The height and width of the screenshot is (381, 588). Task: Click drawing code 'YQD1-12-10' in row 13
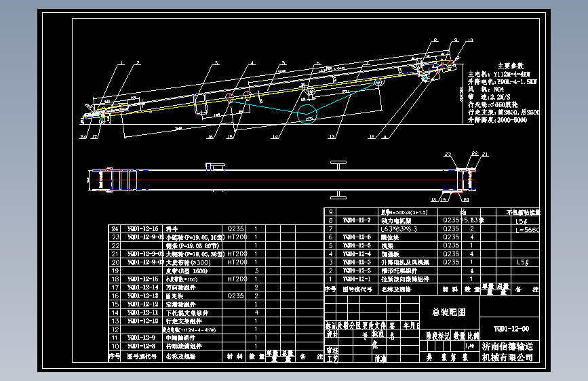click(x=142, y=321)
